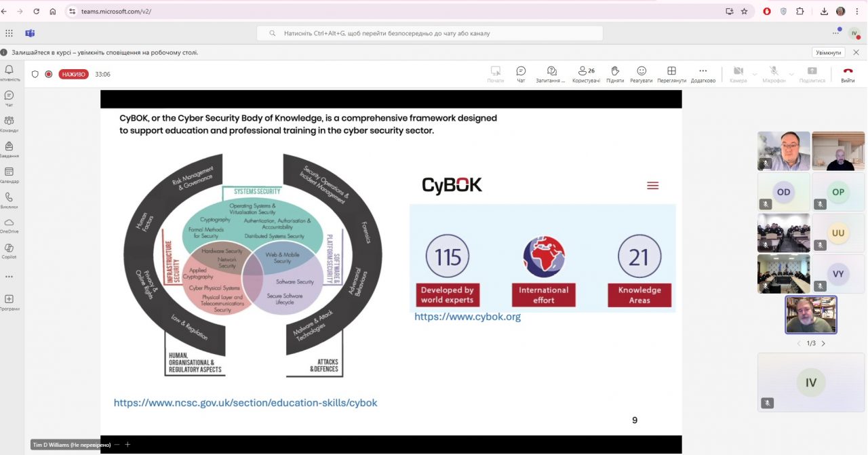Bookmark this page with the star icon

[x=744, y=12]
